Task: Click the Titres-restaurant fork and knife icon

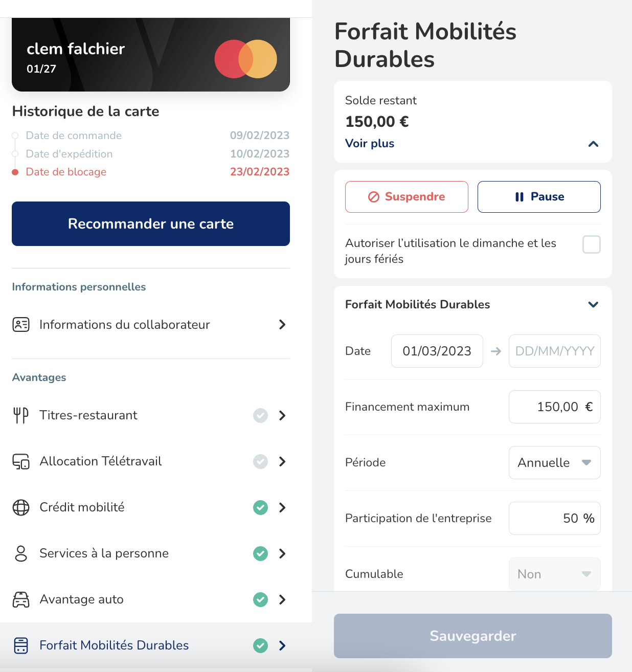Action: [21, 415]
